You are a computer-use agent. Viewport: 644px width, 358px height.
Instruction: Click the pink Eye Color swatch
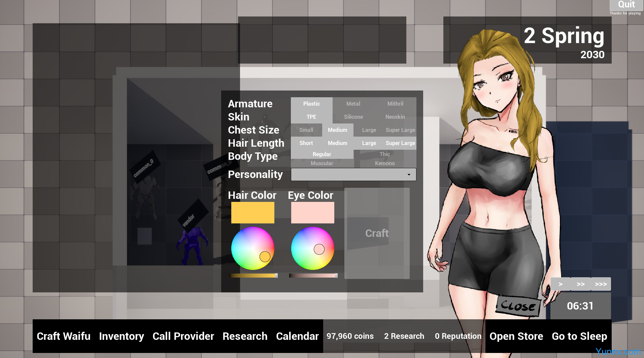pos(312,213)
